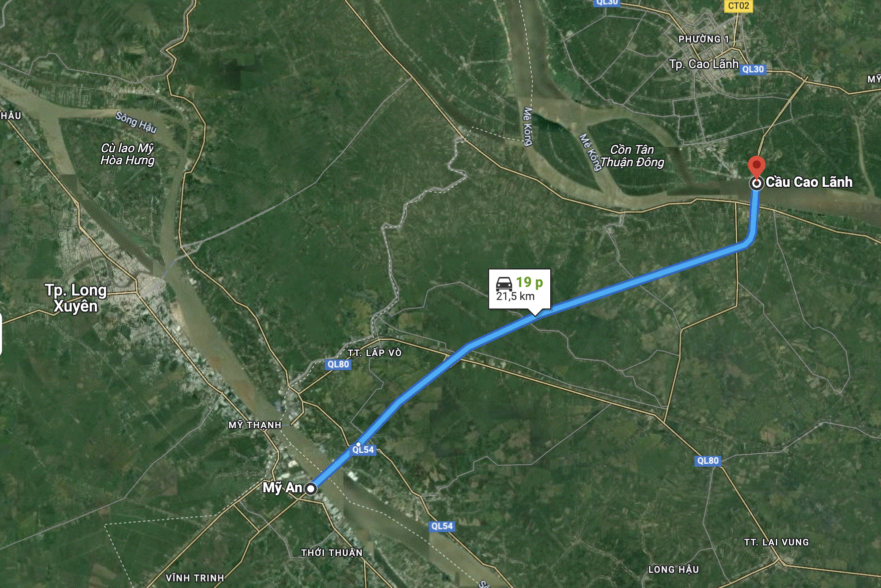Click the Cồn Tân Thuận Đông island label

(x=632, y=156)
